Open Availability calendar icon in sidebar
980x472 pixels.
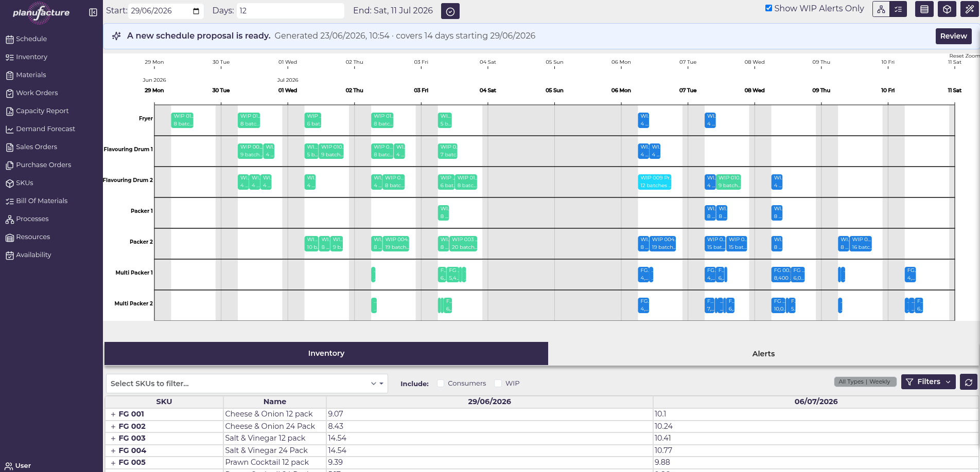(x=10, y=255)
